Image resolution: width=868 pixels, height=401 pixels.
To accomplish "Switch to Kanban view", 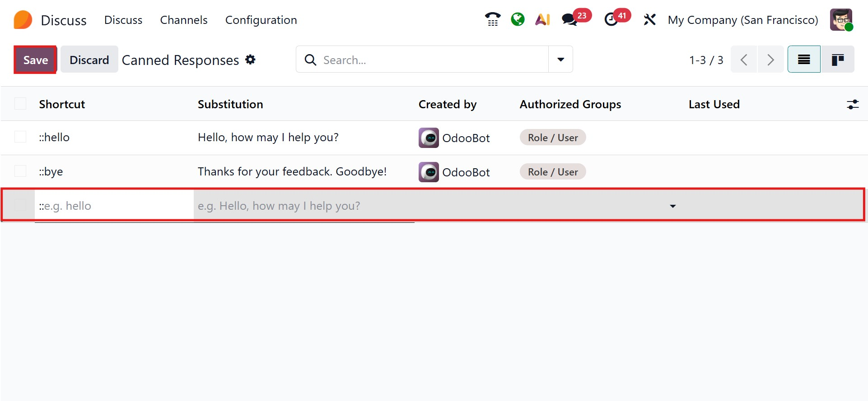I will tap(837, 60).
